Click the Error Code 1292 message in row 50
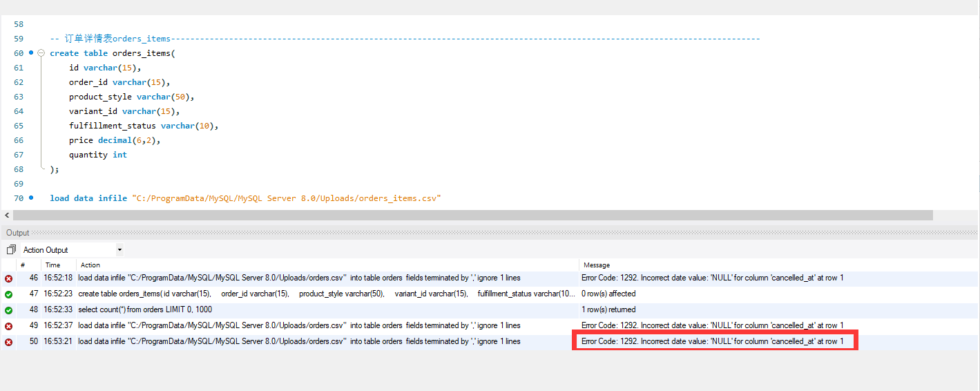This screenshot has height=391, width=980. (713, 341)
